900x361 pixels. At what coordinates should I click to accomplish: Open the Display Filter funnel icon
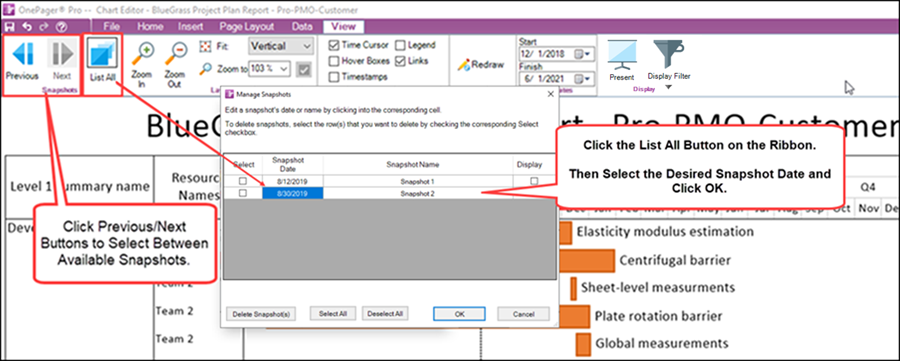(x=669, y=54)
